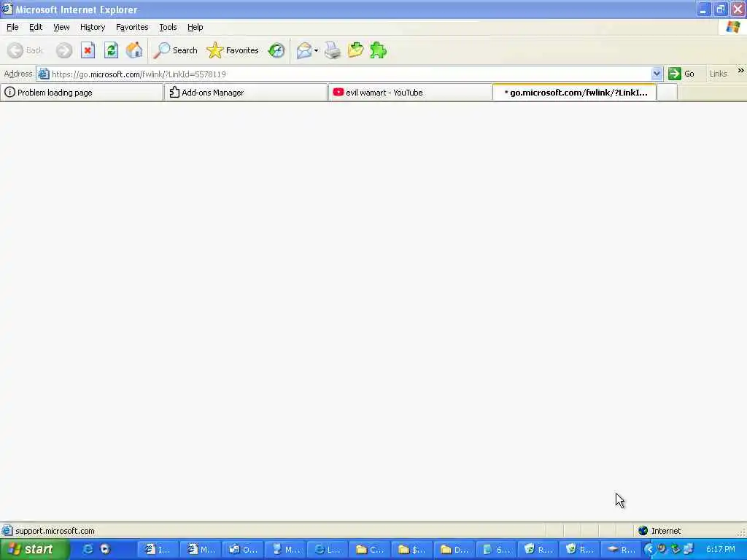Open the taskbar folder labeled D...
The height and width of the screenshot is (560, 747).
coord(454,550)
